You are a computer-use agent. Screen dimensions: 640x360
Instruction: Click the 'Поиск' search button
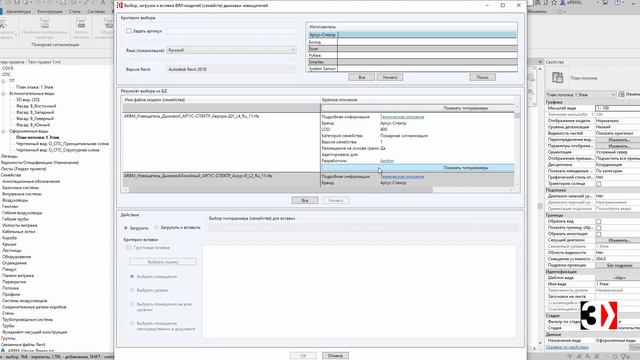tap(482, 77)
